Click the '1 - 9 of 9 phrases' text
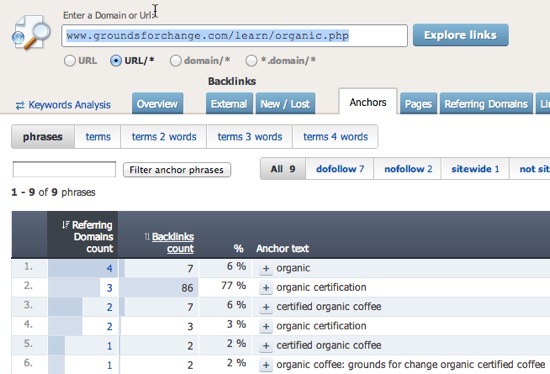 [53, 192]
